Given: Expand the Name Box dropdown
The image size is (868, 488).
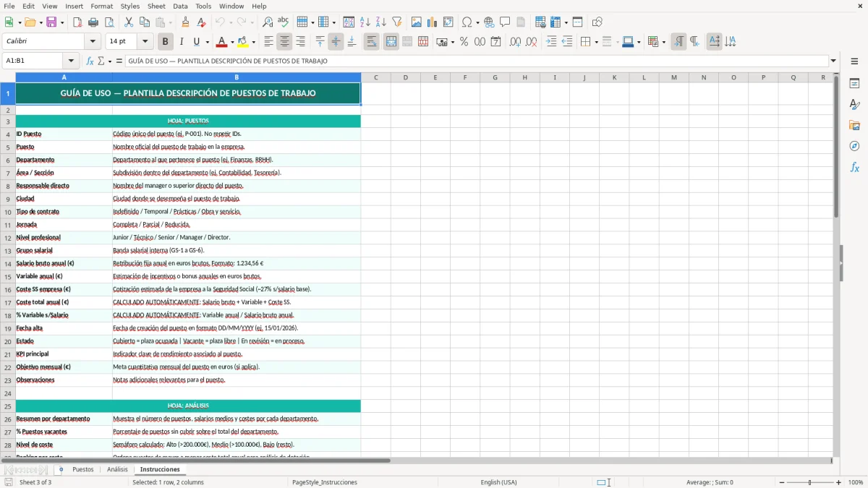Looking at the screenshot, I should point(71,61).
